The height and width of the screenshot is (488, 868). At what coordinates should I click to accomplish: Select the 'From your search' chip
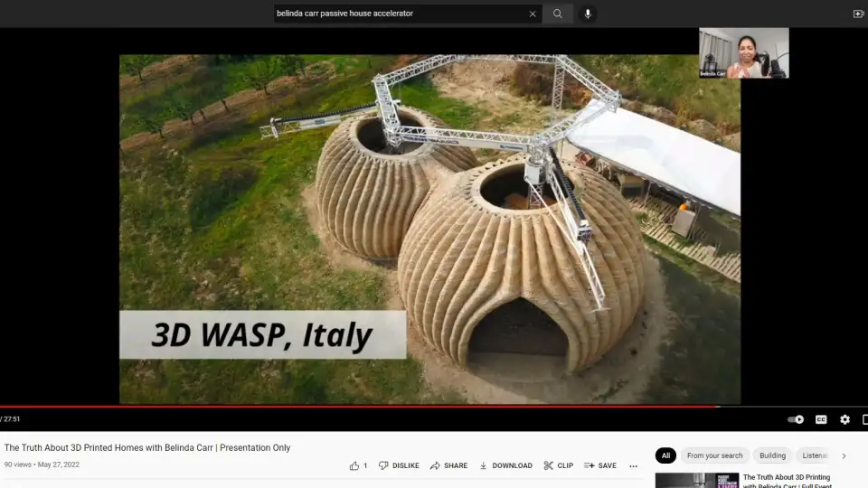714,455
